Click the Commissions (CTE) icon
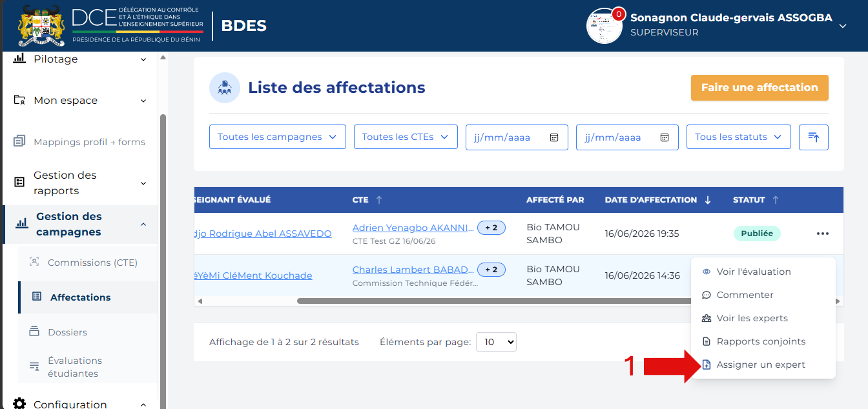 (x=35, y=262)
